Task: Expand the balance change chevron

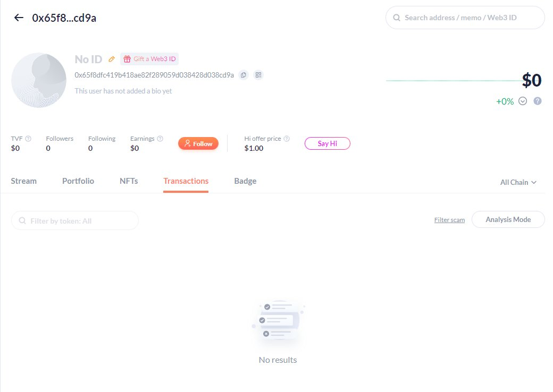Action: pyautogui.click(x=522, y=101)
